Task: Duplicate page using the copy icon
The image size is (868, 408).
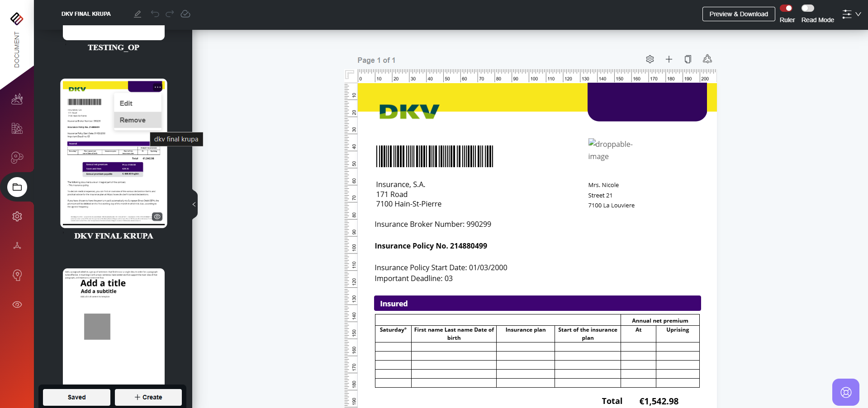Action: 688,59
